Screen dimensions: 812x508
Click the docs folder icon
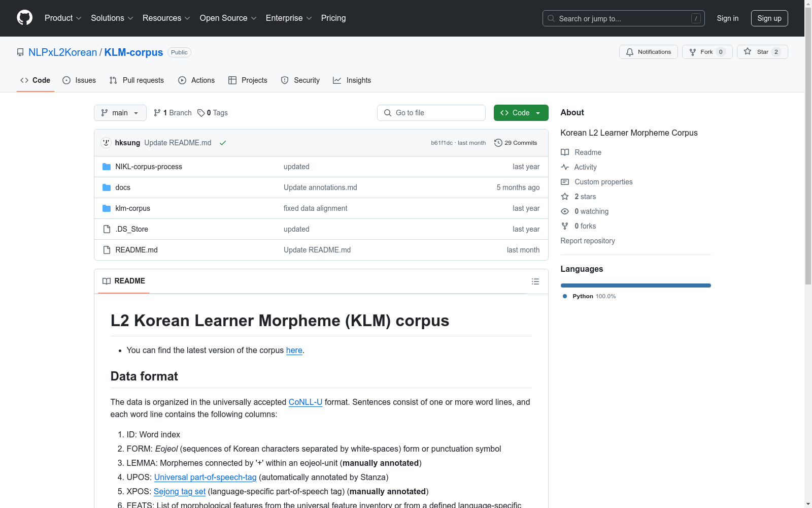[x=107, y=187]
